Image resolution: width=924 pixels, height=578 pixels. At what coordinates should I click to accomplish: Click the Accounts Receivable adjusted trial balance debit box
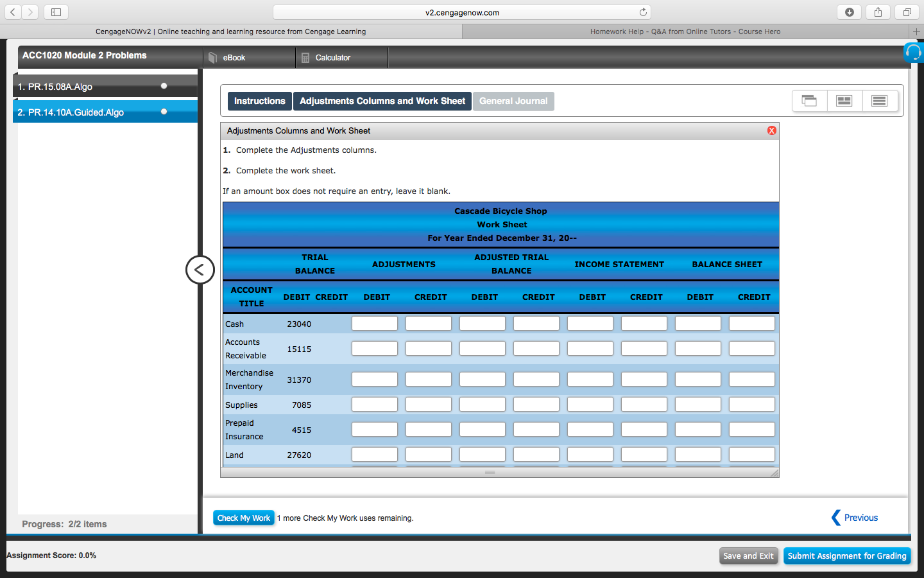pos(483,349)
